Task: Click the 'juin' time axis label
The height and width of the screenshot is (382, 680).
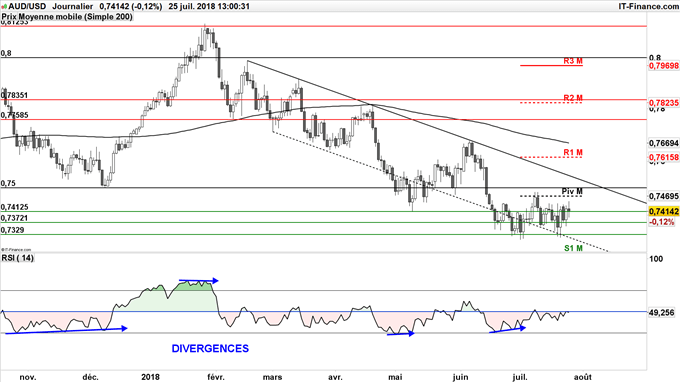Action: click(460, 377)
